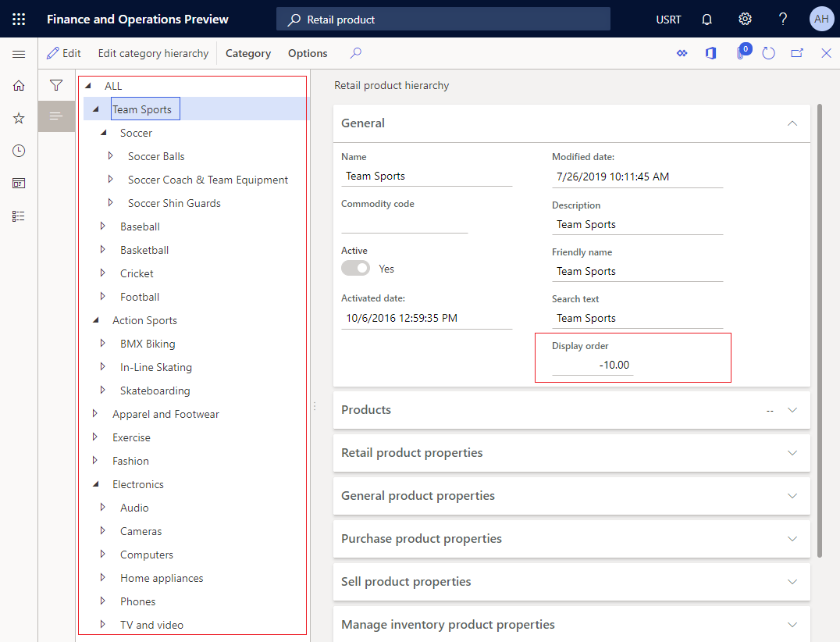Toggle the list view lines icon
Viewport: 840px width, 642px height.
56,116
